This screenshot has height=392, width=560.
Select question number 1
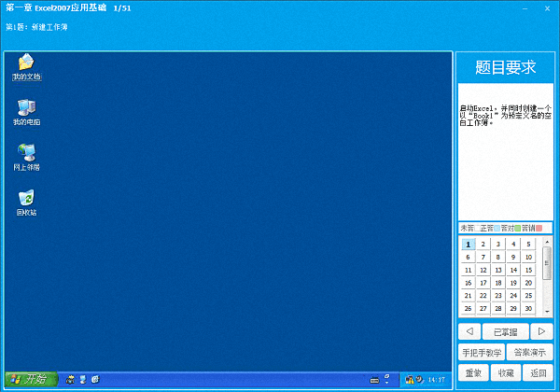pyautogui.click(x=468, y=245)
